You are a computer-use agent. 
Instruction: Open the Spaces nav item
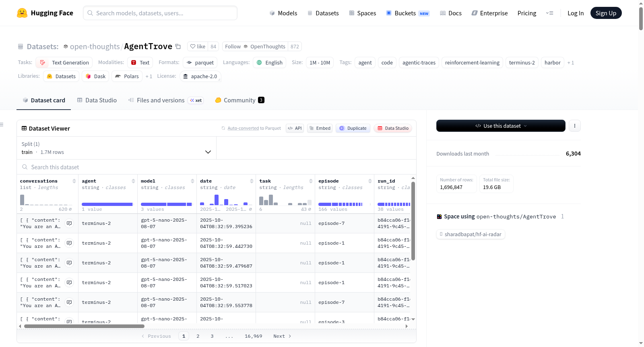pos(363,13)
